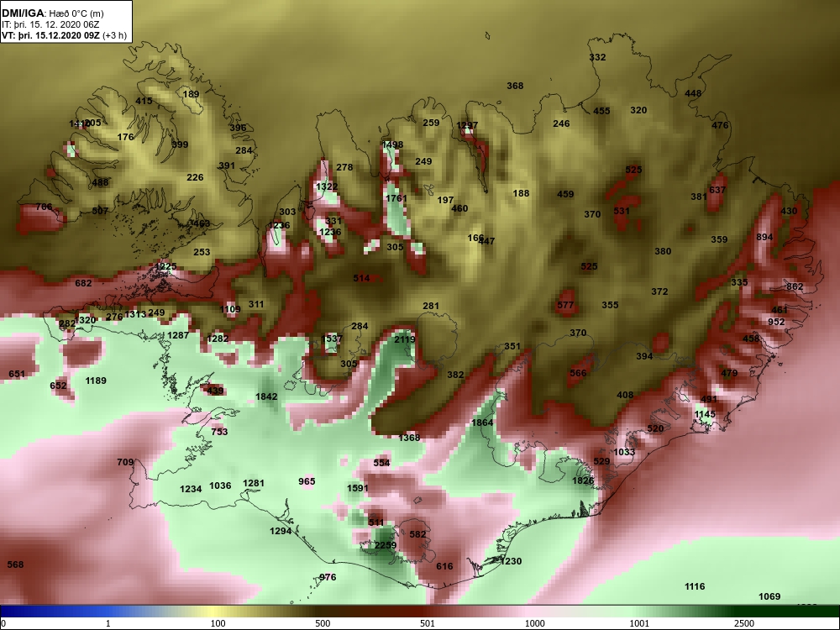Click the 1368 height label
Image resolution: width=840 pixels, height=630 pixels.
point(409,438)
